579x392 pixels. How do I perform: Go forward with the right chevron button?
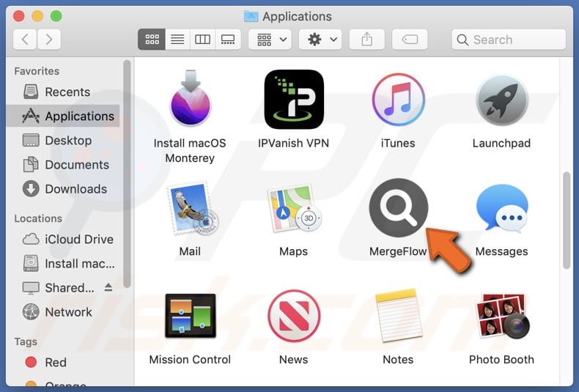tap(49, 39)
